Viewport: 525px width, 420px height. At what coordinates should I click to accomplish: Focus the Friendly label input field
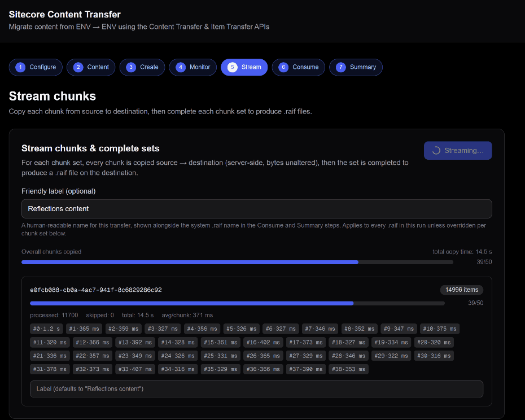pyautogui.click(x=256, y=209)
